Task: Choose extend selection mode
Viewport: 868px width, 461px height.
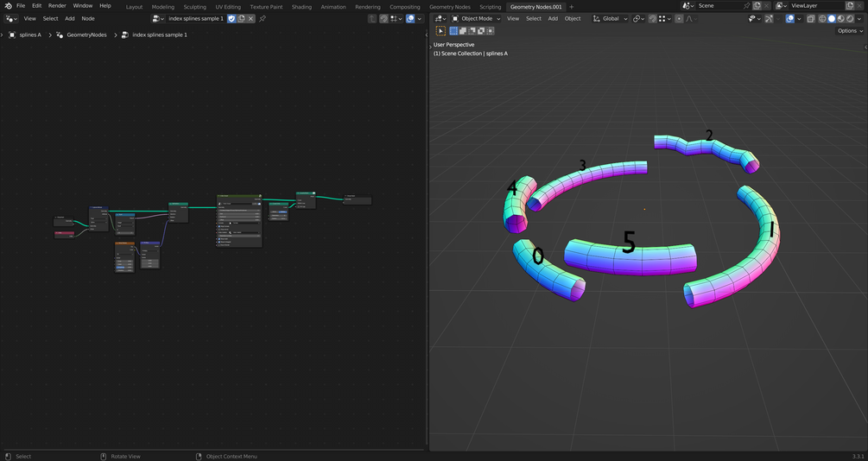Action: [x=463, y=31]
